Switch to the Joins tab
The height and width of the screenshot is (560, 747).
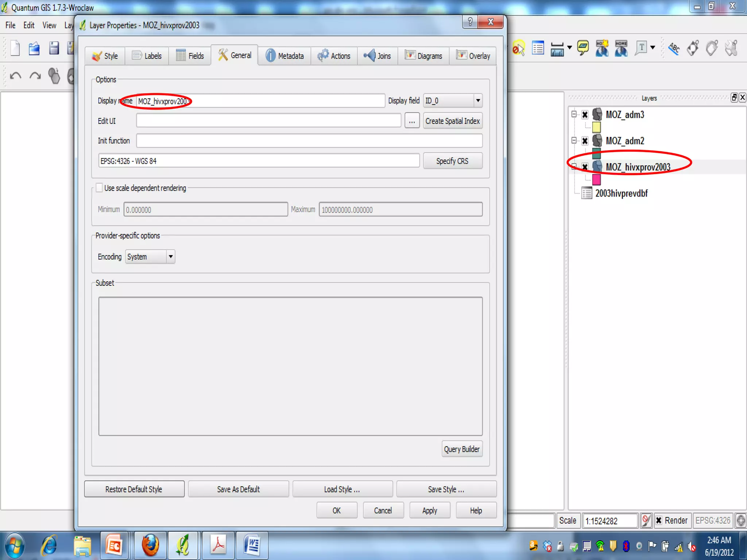[377, 56]
